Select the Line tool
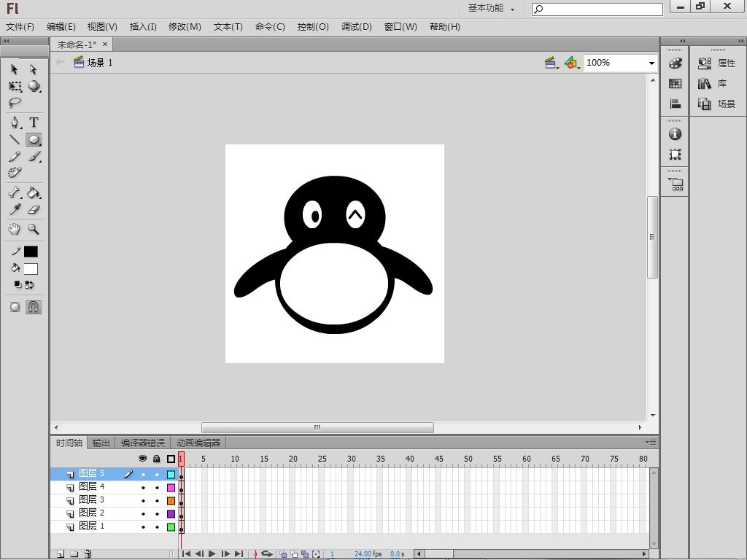The image size is (747, 560). point(15,139)
